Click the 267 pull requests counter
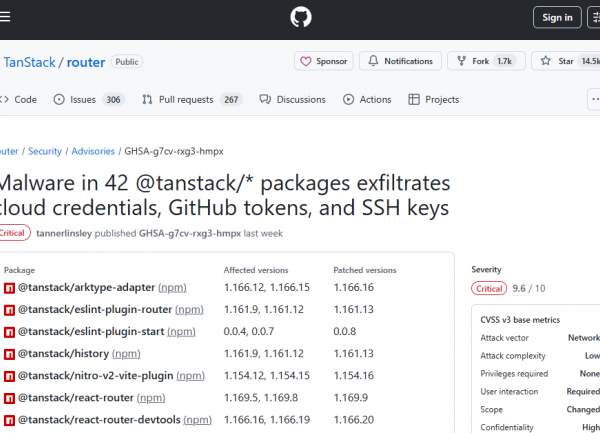The image size is (600, 433). pyautogui.click(x=231, y=100)
